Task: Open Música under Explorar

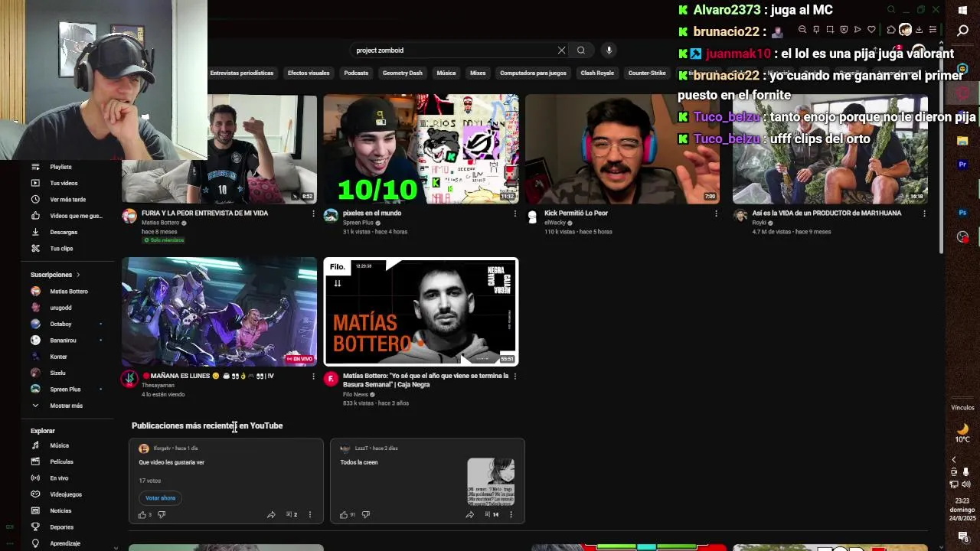Action: pos(59,445)
